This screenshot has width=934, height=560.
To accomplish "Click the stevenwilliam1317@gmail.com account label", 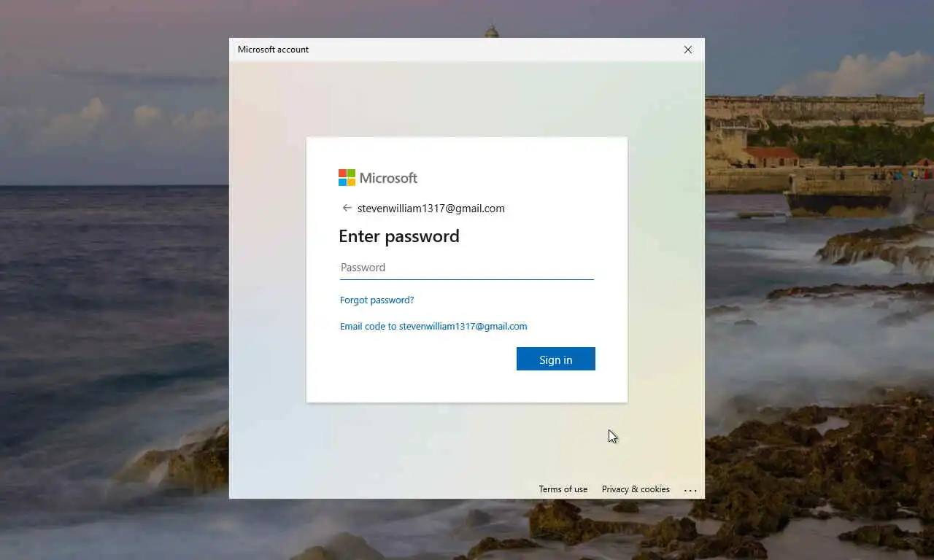I will tap(431, 209).
